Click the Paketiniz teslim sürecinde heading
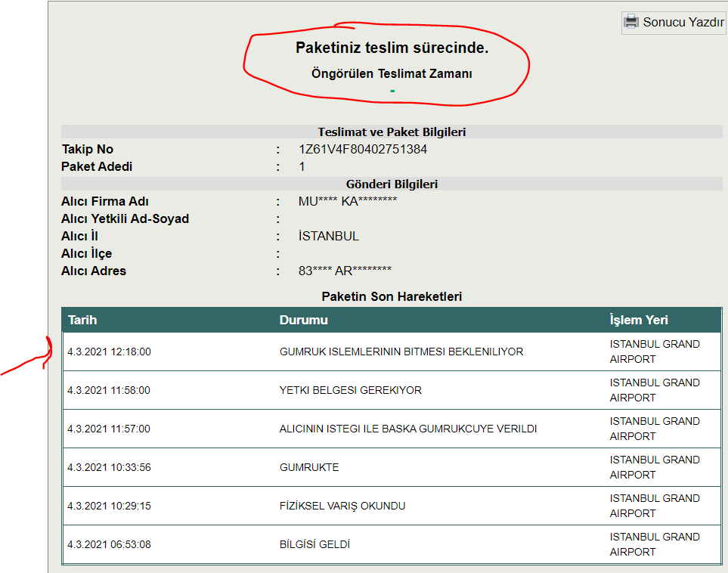This screenshot has width=728, height=573. [392, 48]
